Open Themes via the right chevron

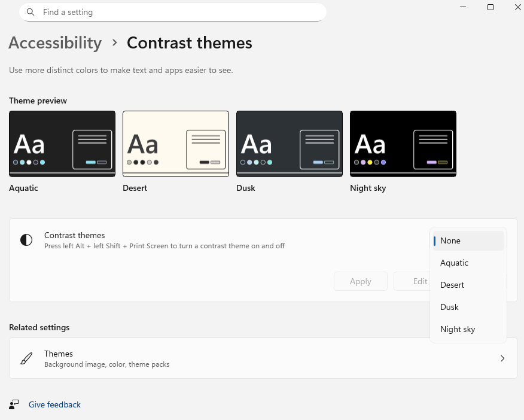coord(502,358)
